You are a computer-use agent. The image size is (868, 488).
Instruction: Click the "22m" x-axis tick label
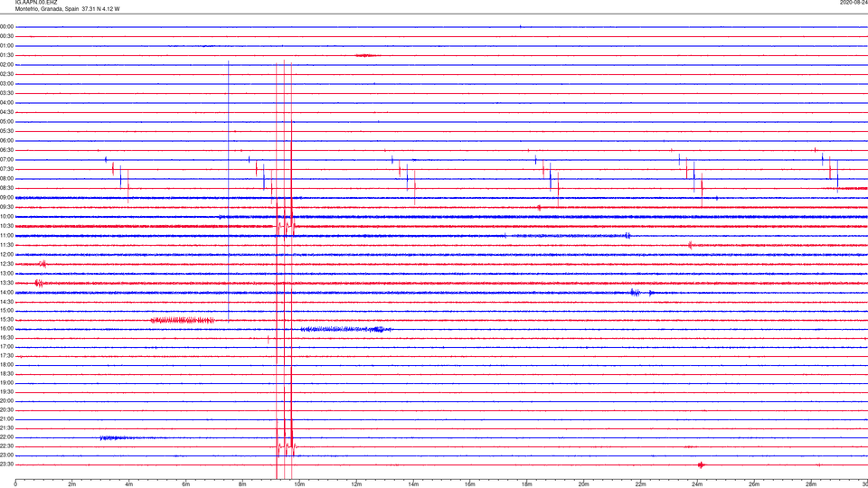[x=640, y=484]
